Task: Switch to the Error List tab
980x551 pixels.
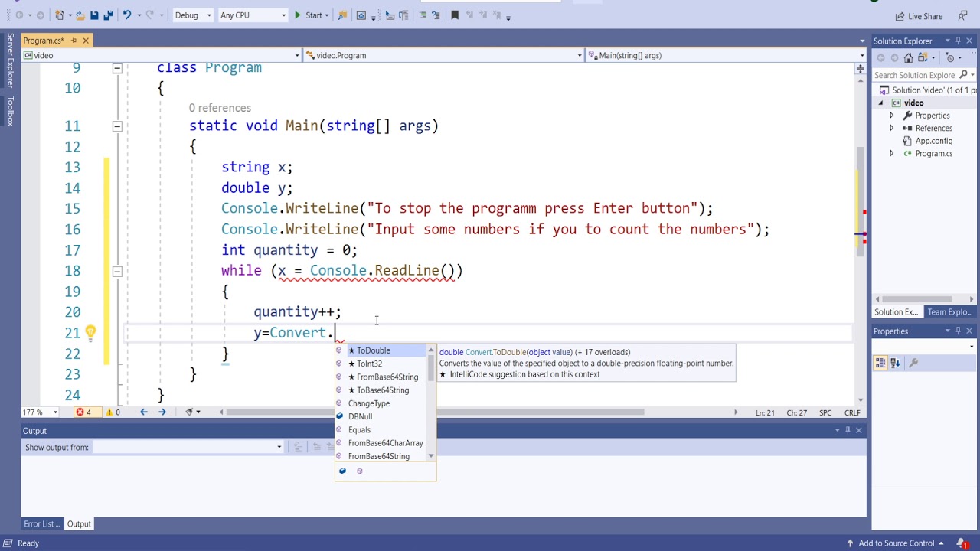Action: (41, 524)
